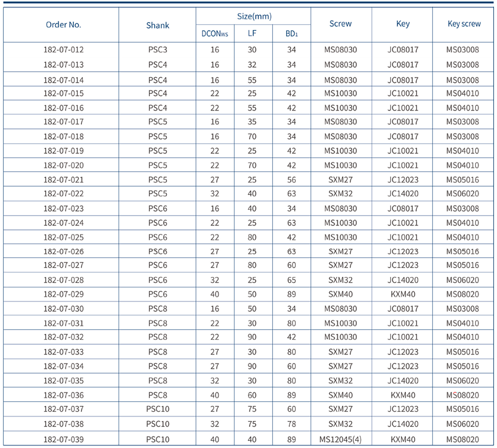Select order number 182-07-019

[x=63, y=151]
